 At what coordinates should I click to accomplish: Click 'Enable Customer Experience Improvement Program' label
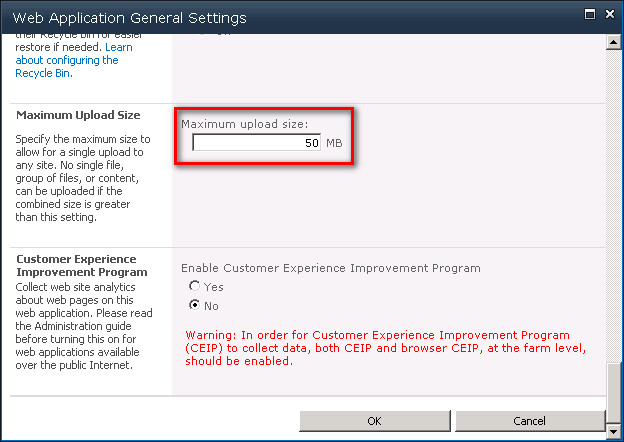[x=330, y=268]
